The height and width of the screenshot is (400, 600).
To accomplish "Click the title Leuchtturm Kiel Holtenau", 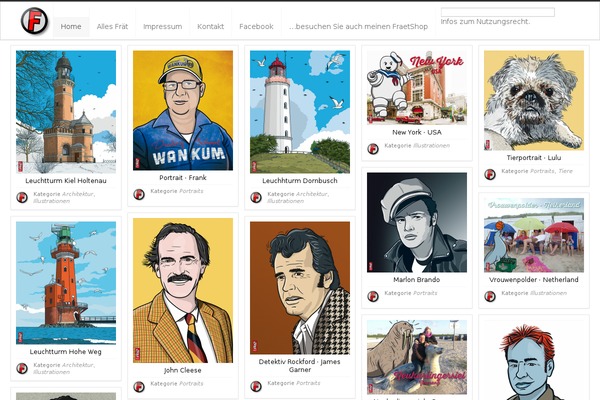I will coord(66,181).
